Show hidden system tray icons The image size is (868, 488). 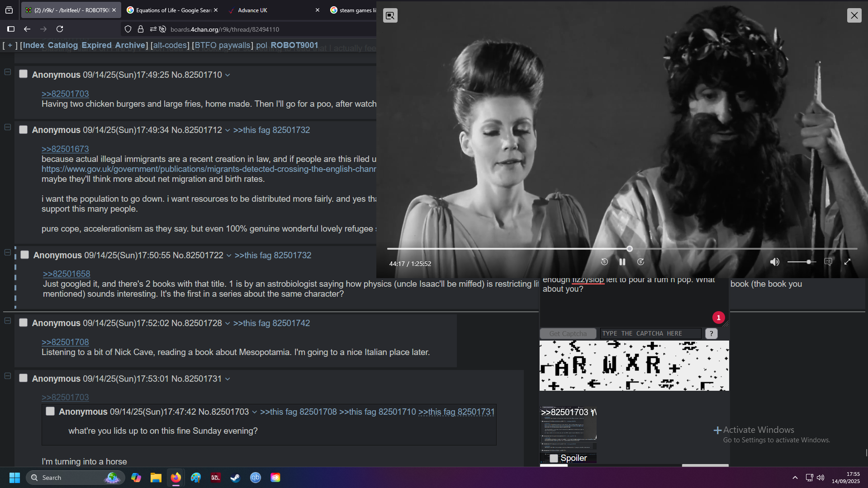pyautogui.click(x=795, y=478)
